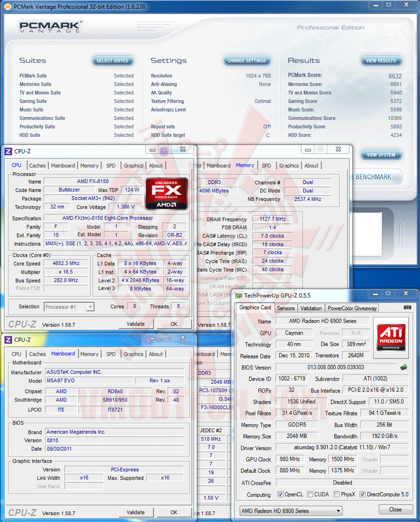Click the GPU-Z title bar icon
This screenshot has height=522, width=420.
(x=239, y=296)
